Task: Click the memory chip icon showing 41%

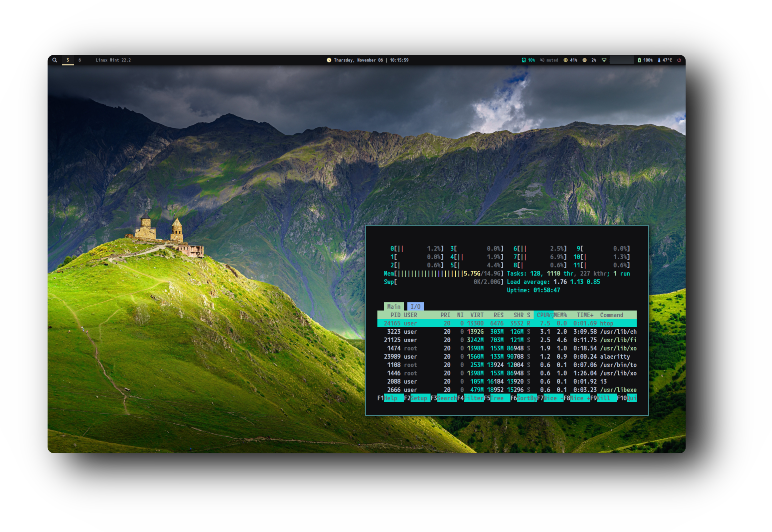Action: coord(565,60)
